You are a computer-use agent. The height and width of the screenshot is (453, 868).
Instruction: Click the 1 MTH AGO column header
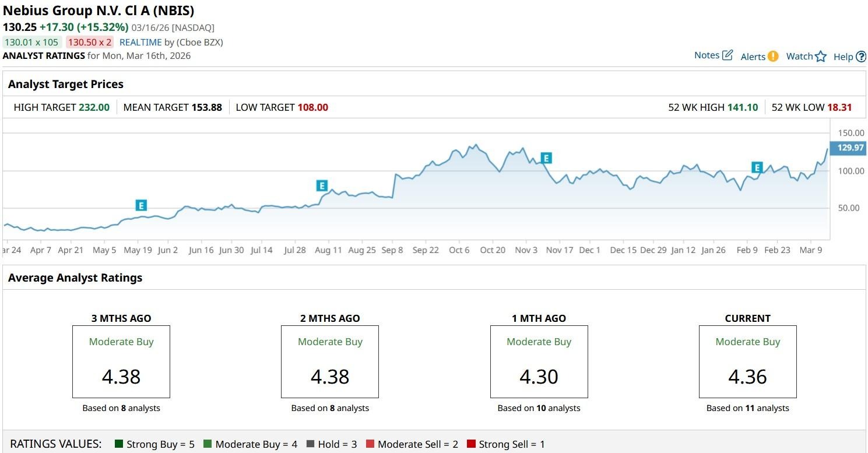pyautogui.click(x=539, y=318)
